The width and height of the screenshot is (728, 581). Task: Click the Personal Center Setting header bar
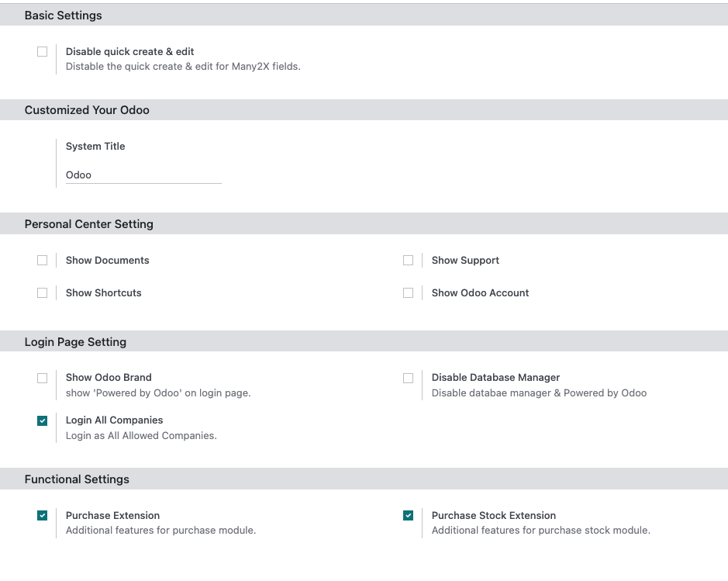coord(89,224)
